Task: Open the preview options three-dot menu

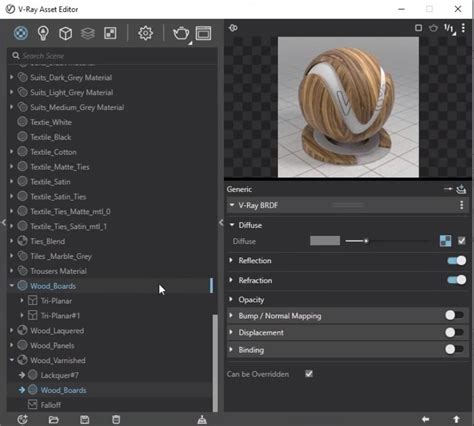Action: pyautogui.click(x=463, y=28)
